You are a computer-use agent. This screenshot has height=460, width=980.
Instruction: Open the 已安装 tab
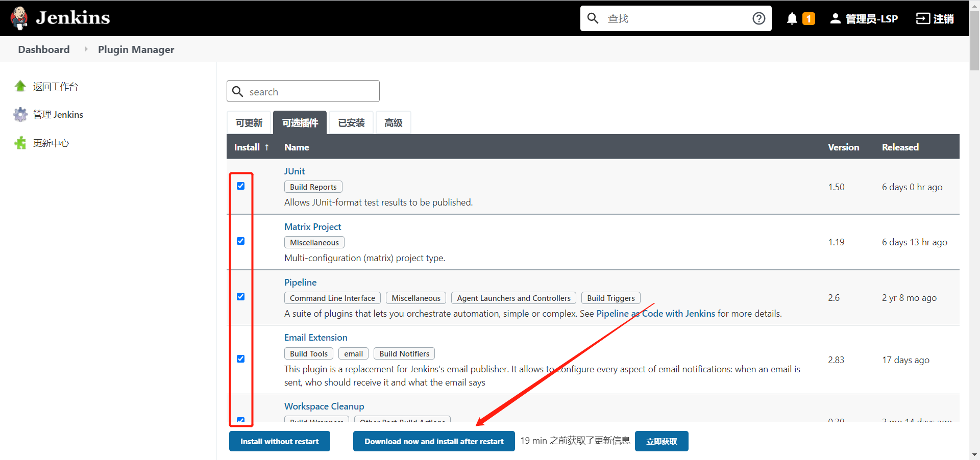(x=351, y=123)
